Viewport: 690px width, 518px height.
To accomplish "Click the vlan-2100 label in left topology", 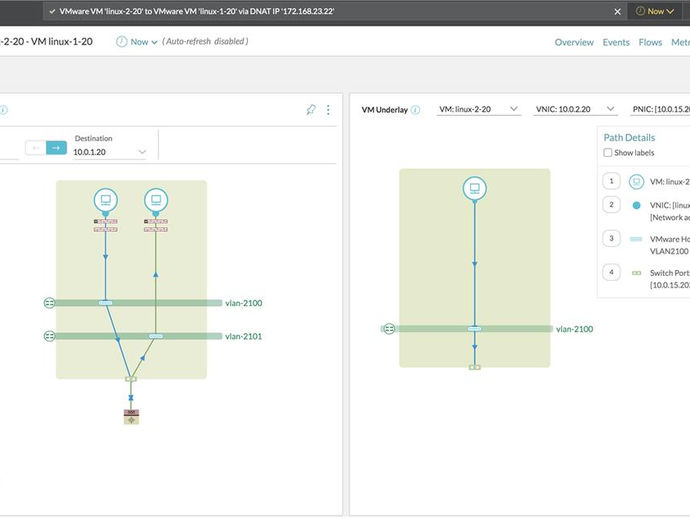I will click(x=243, y=303).
